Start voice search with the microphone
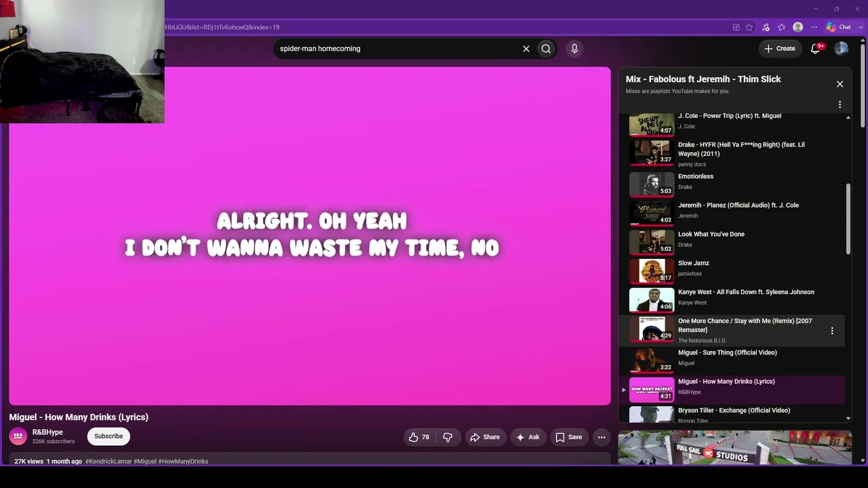The height and width of the screenshot is (488, 868). click(574, 49)
